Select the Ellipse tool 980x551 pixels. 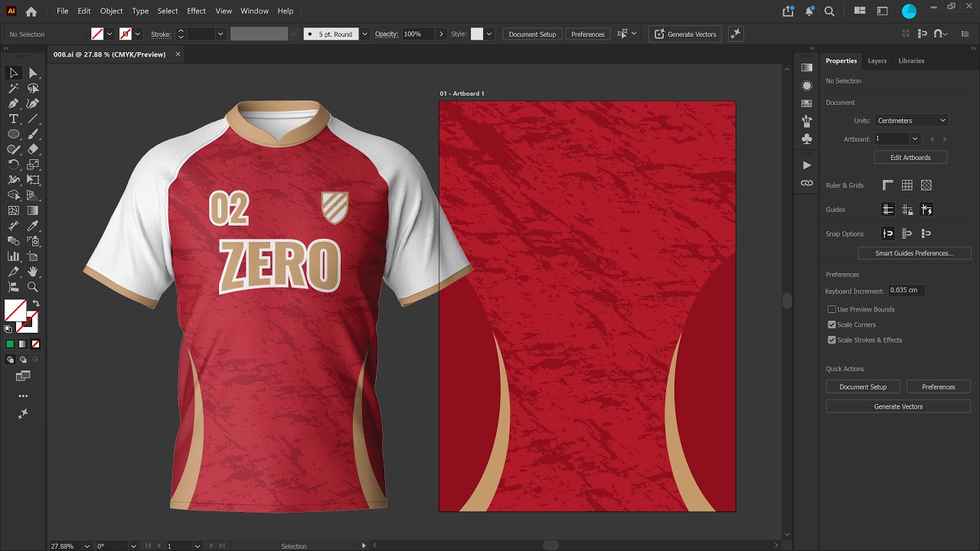coord(13,134)
